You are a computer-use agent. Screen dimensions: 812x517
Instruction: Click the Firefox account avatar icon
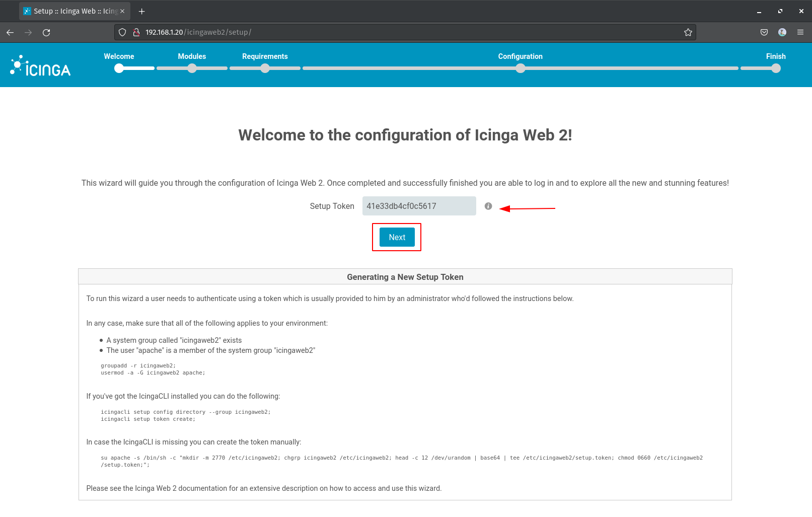tap(782, 33)
